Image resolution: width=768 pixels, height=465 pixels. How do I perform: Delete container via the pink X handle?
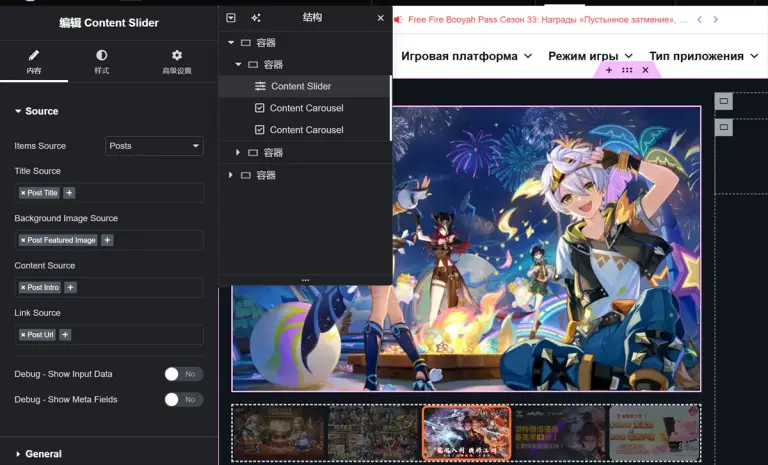pos(646,70)
